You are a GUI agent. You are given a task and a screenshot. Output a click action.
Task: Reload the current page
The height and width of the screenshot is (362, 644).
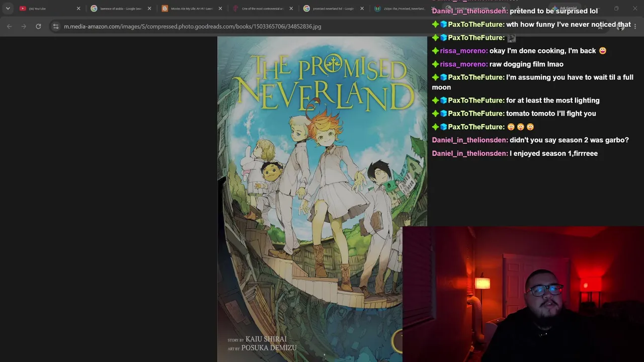click(x=38, y=26)
